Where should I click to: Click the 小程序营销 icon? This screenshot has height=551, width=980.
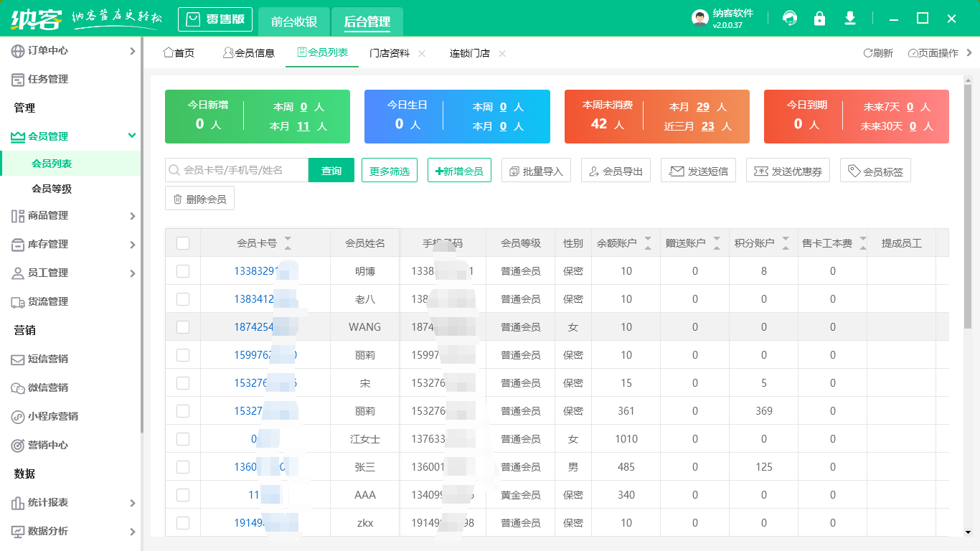point(18,416)
